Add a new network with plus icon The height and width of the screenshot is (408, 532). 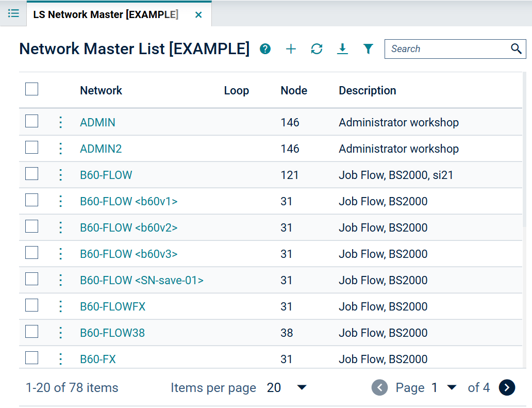pyautogui.click(x=291, y=49)
